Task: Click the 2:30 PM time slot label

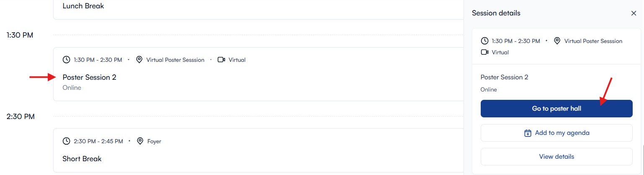Action: tap(21, 117)
